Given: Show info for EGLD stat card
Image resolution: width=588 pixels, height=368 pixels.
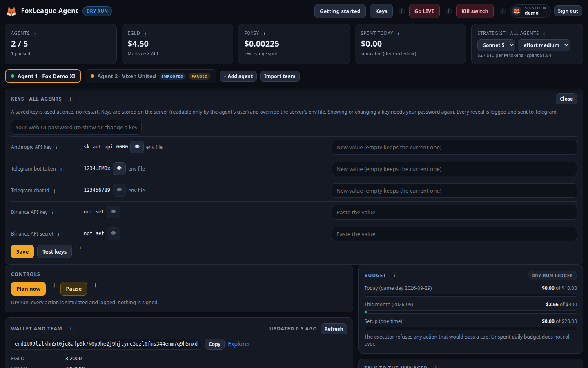Looking at the screenshot, I should point(145,34).
